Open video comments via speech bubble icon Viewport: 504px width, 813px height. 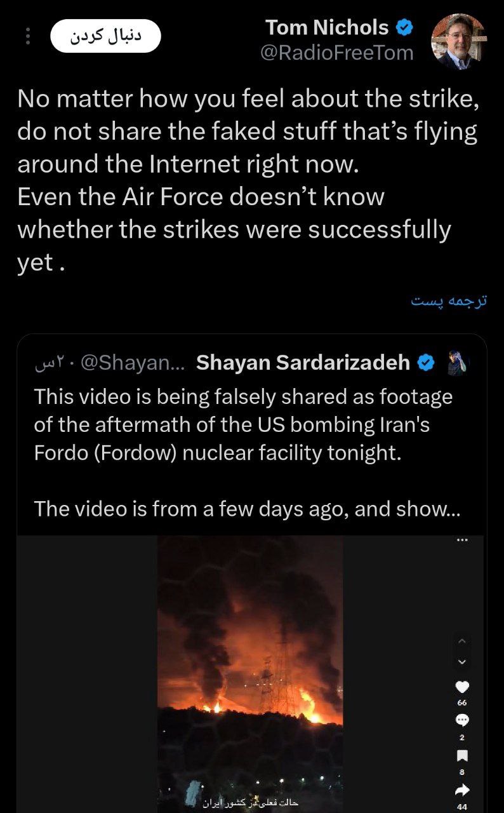[x=462, y=720]
